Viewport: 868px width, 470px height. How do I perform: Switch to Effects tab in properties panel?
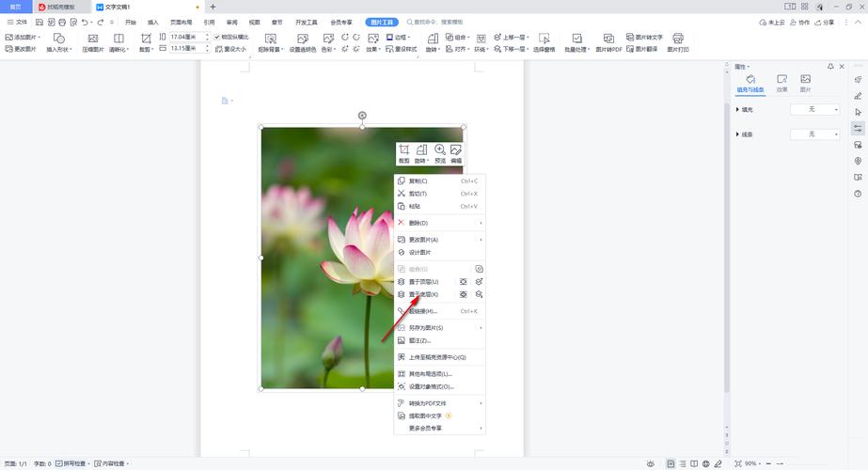pyautogui.click(x=781, y=83)
